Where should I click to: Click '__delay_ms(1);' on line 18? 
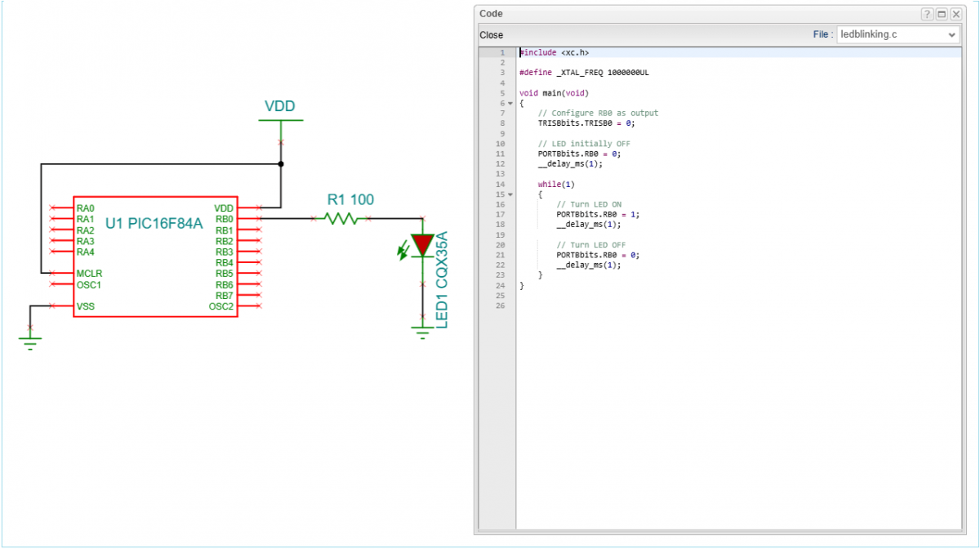coord(589,224)
